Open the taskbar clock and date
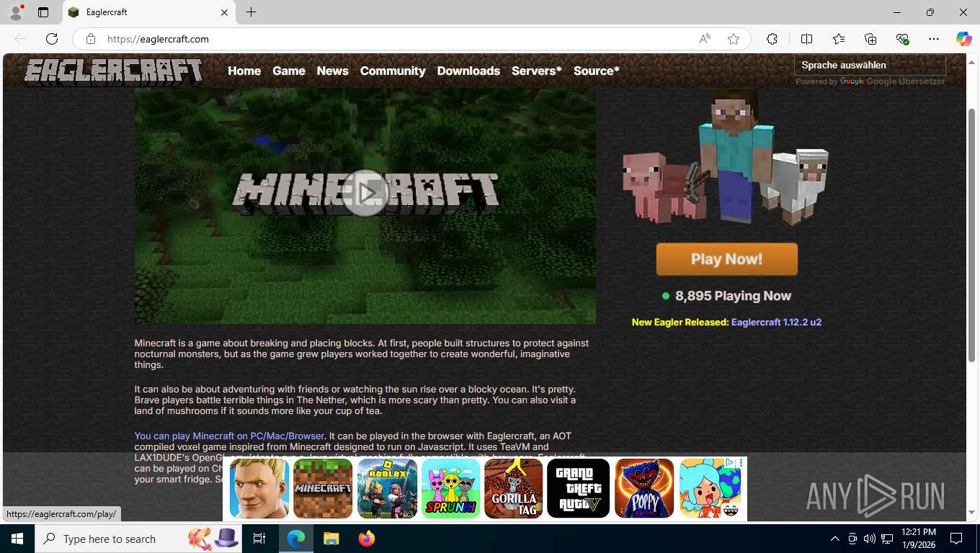The width and height of the screenshot is (980, 553). [918, 539]
